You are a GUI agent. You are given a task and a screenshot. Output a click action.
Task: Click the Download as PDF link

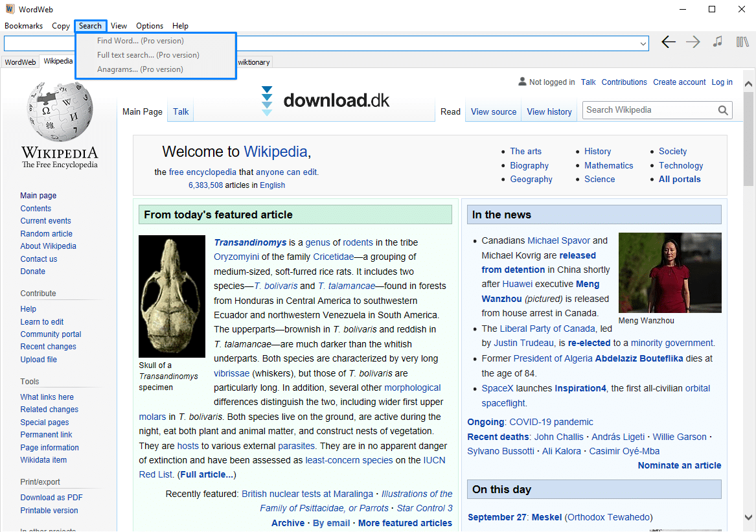pos(51,498)
